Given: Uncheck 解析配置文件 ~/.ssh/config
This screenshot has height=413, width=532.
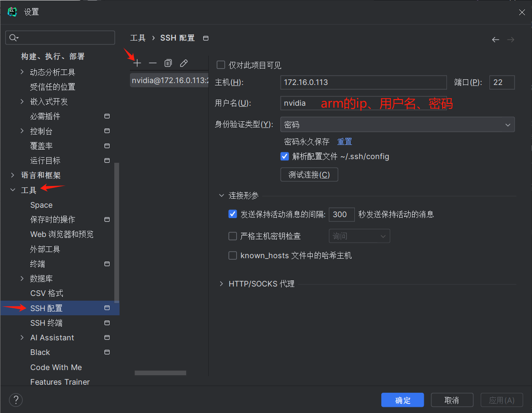Looking at the screenshot, I should pyautogui.click(x=284, y=156).
